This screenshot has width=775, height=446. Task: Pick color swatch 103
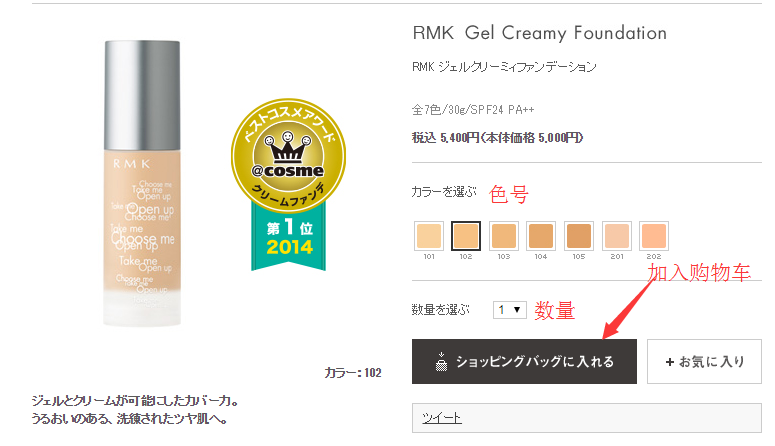click(x=504, y=236)
